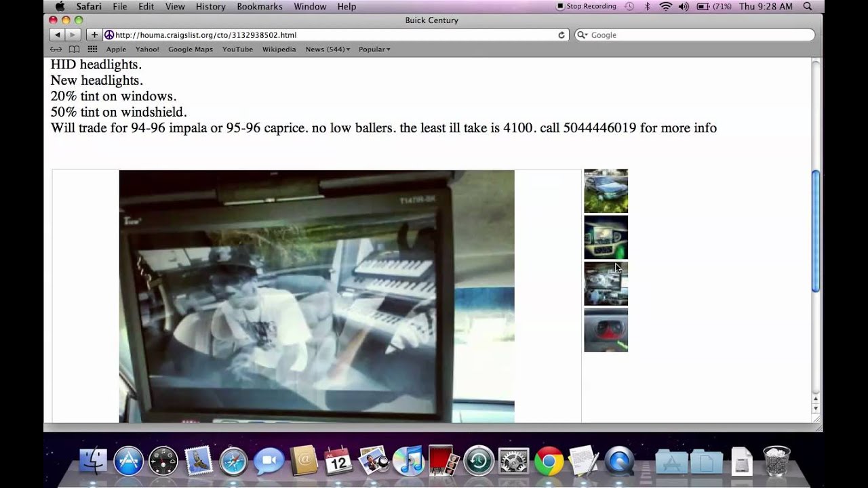The height and width of the screenshot is (488, 868).
Task: Open the Apple bookmark link
Action: coord(116,49)
